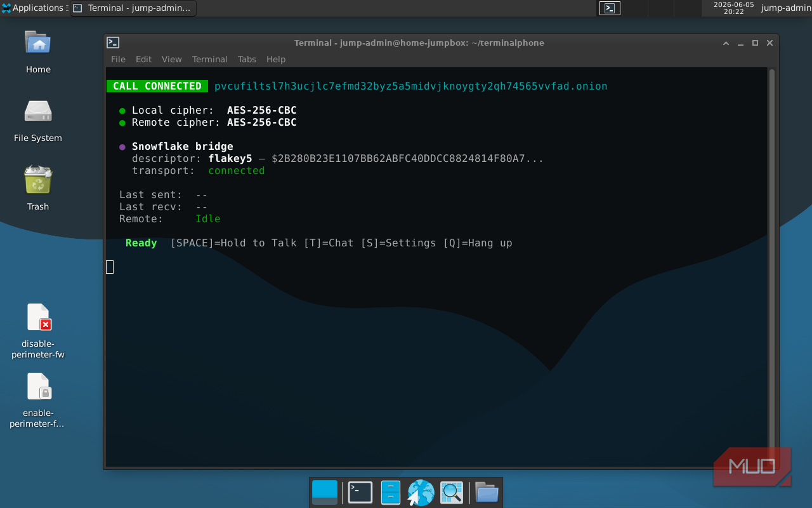Click the Show Desktop icon in dock
The width and height of the screenshot is (812, 508).
pos(325,492)
